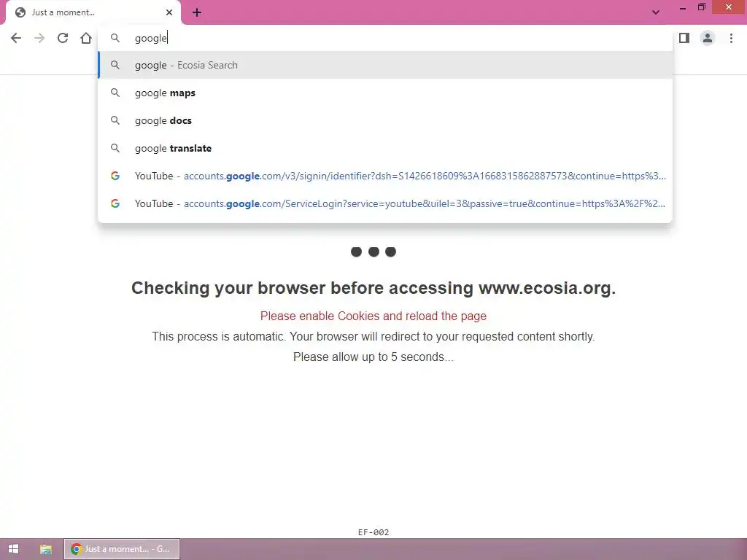The image size is (747, 560).
Task: Click 'Please allow up to 5 seconds...' text
Action: [x=373, y=357]
